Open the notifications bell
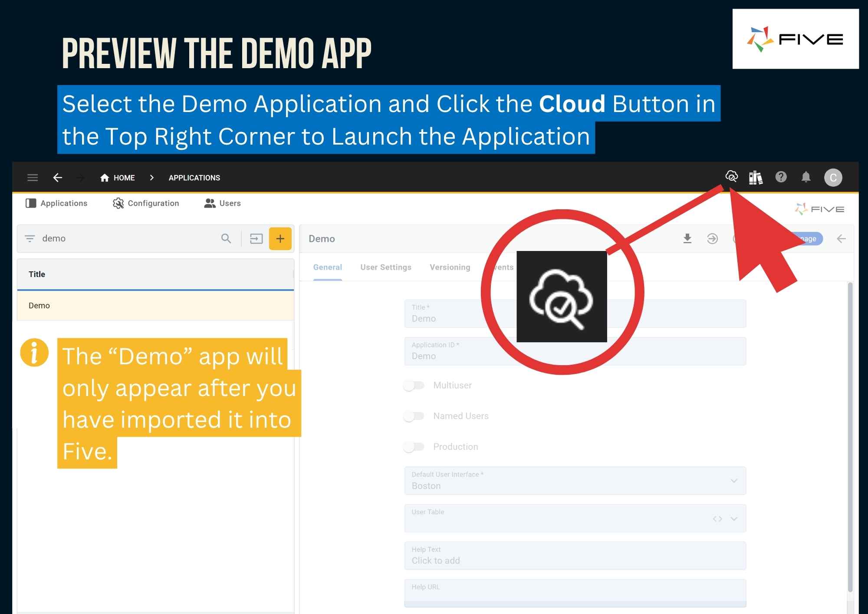 click(806, 177)
